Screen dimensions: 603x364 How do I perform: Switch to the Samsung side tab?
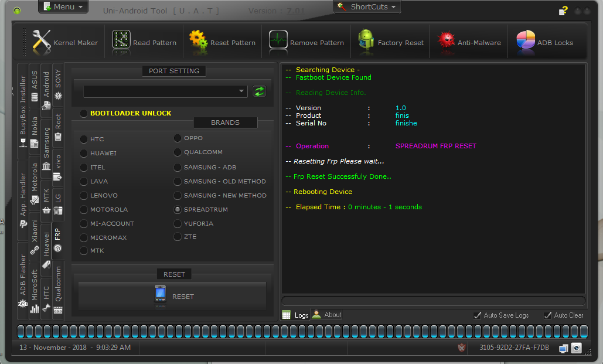46,148
